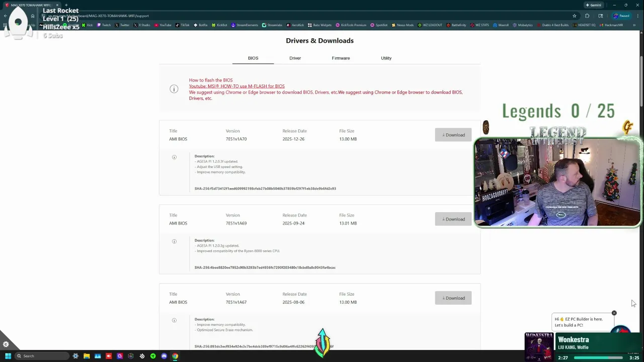Open the Botz Widgets bookmark

pyautogui.click(x=319, y=25)
